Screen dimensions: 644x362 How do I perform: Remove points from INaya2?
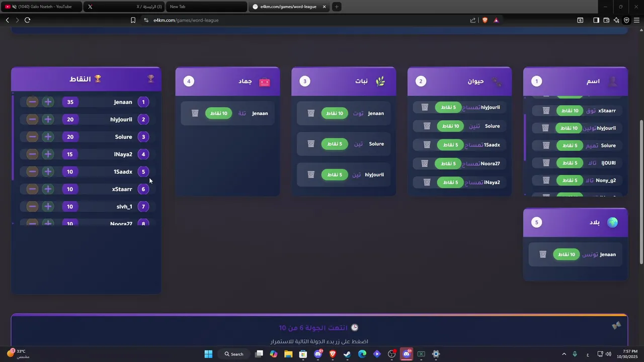click(x=32, y=154)
